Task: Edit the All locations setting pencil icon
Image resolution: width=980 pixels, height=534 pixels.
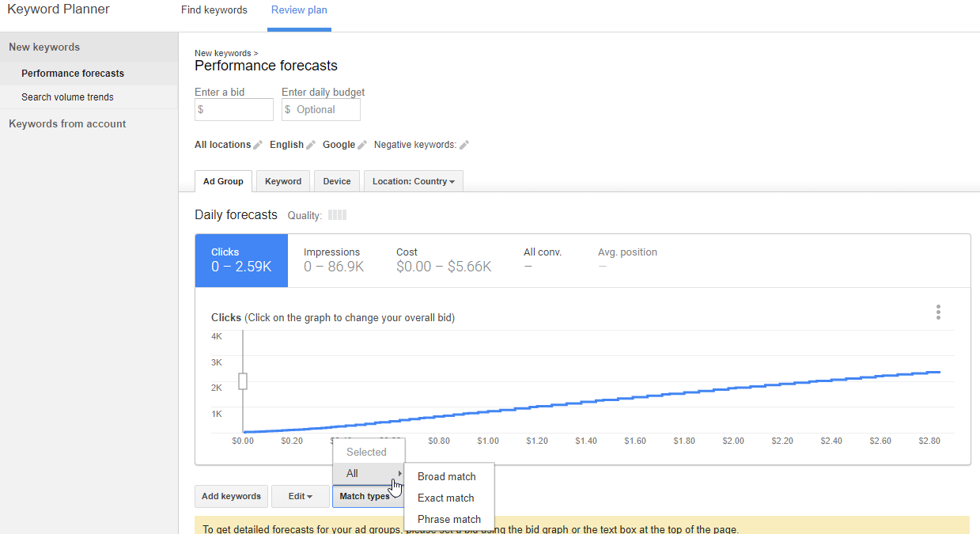Action: [259, 145]
